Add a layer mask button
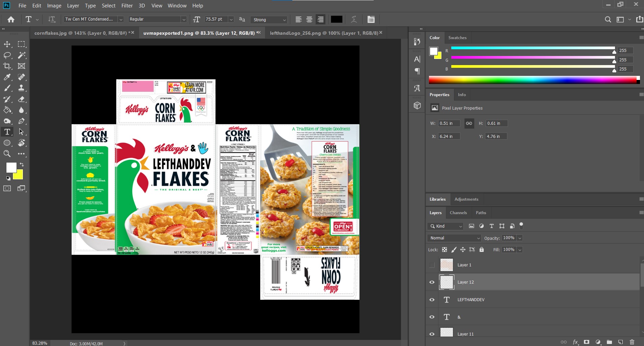This screenshot has height=346, width=644. coord(587,342)
